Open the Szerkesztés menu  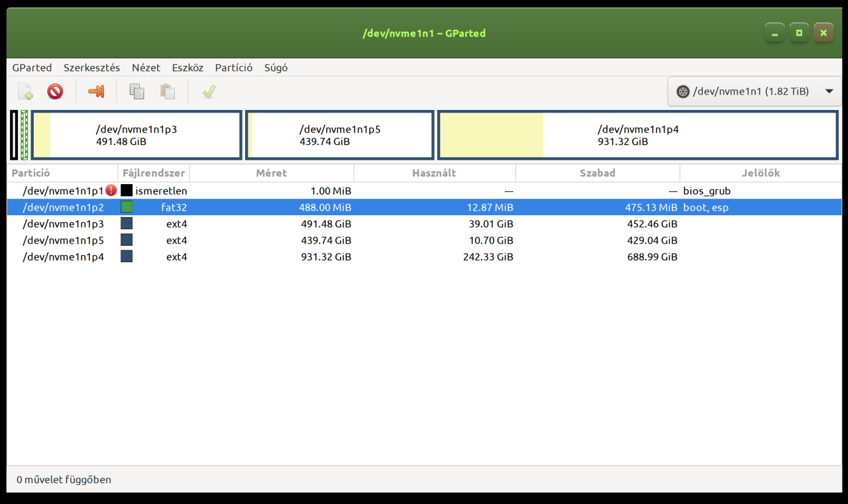(x=91, y=68)
